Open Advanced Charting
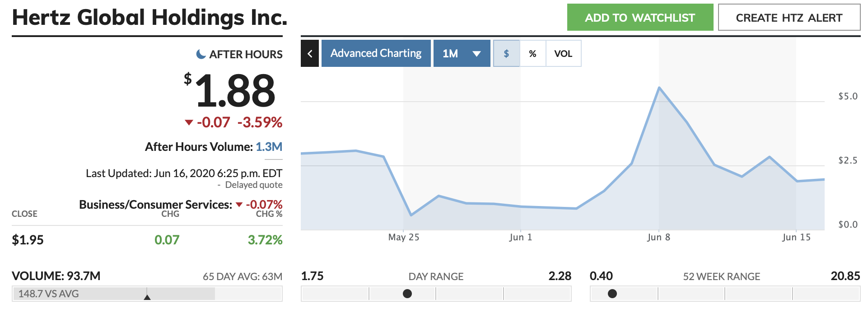868x309 pixels. point(376,53)
